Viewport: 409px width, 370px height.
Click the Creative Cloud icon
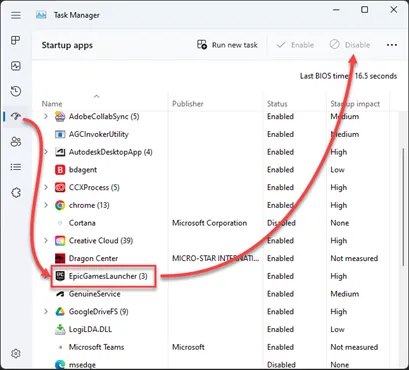tap(60, 241)
